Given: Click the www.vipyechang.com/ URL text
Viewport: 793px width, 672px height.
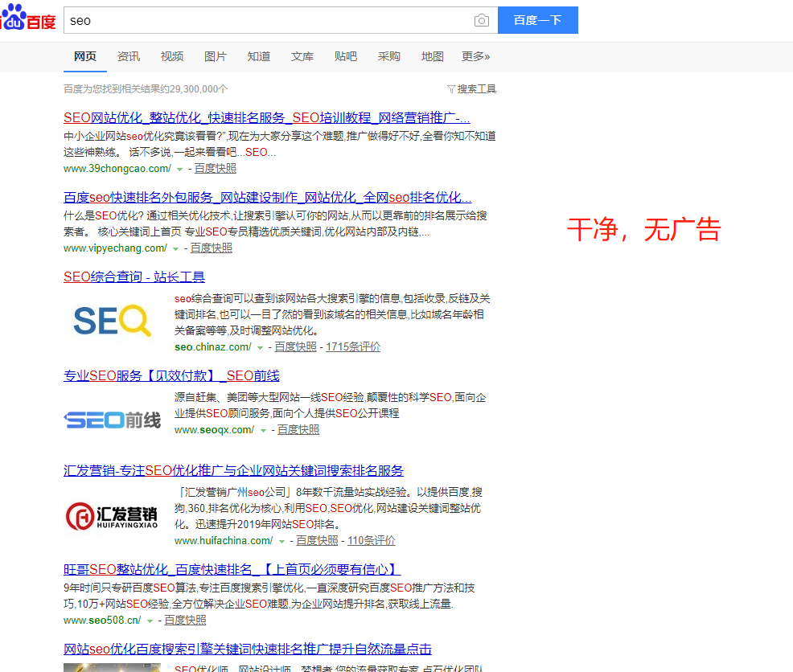Looking at the screenshot, I should [x=115, y=248].
